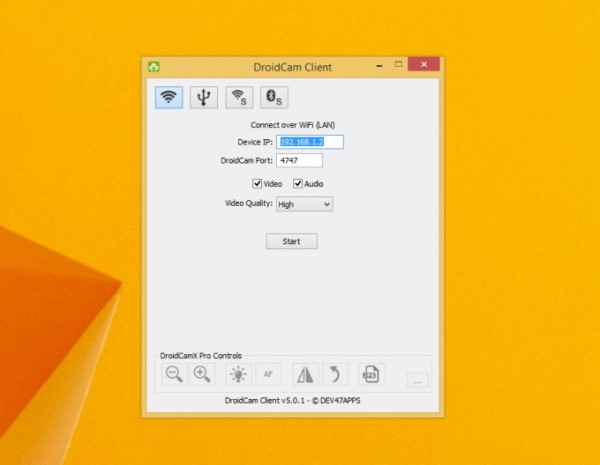The width and height of the screenshot is (600, 465).
Task: Click the rotate video icon
Action: [x=335, y=374]
